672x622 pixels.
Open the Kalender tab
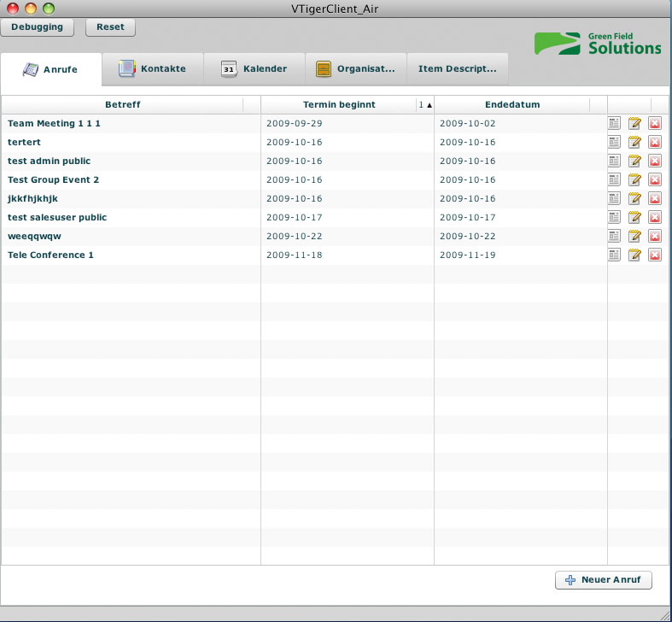click(x=254, y=69)
